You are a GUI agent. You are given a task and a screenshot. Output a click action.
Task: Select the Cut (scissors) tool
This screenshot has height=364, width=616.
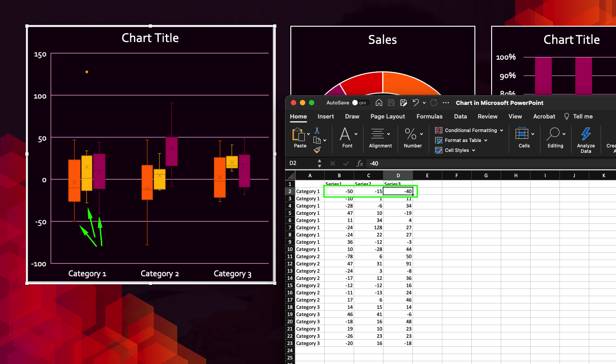coord(317,131)
